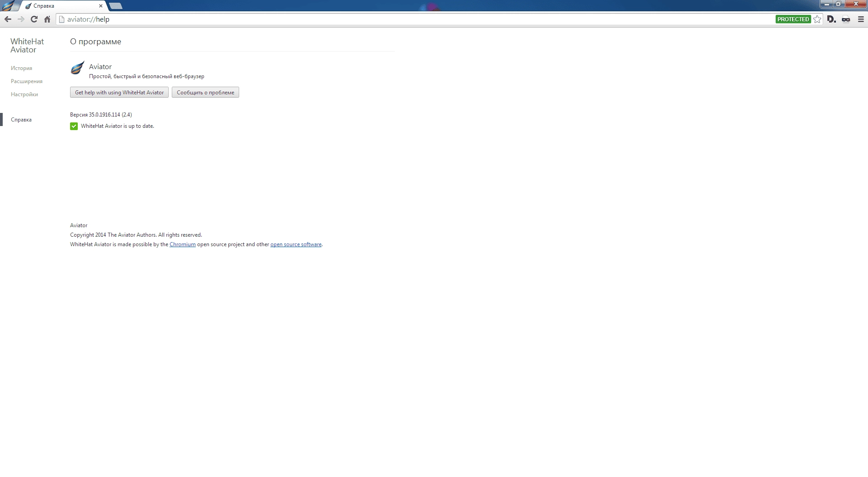This screenshot has width=868, height=477.
Task: Click the Copyright 2014 Aviator Authors text
Action: (136, 235)
